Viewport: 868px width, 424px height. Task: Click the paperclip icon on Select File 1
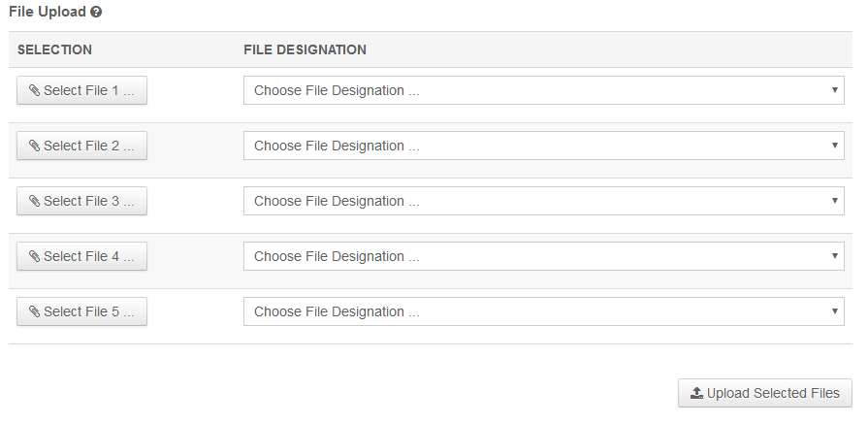tap(35, 90)
